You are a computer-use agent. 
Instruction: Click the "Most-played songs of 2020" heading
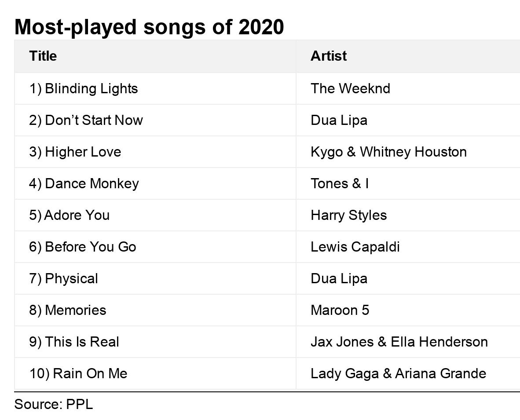[x=149, y=27]
